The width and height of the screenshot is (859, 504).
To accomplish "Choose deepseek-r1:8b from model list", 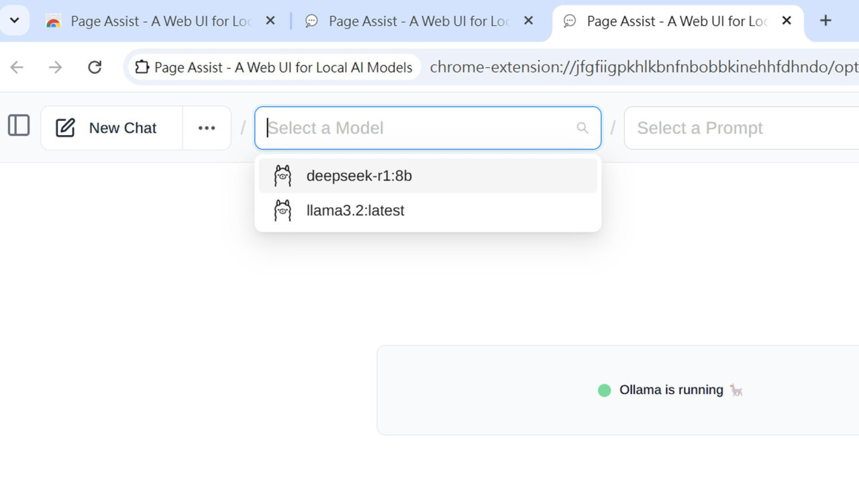I will [359, 176].
